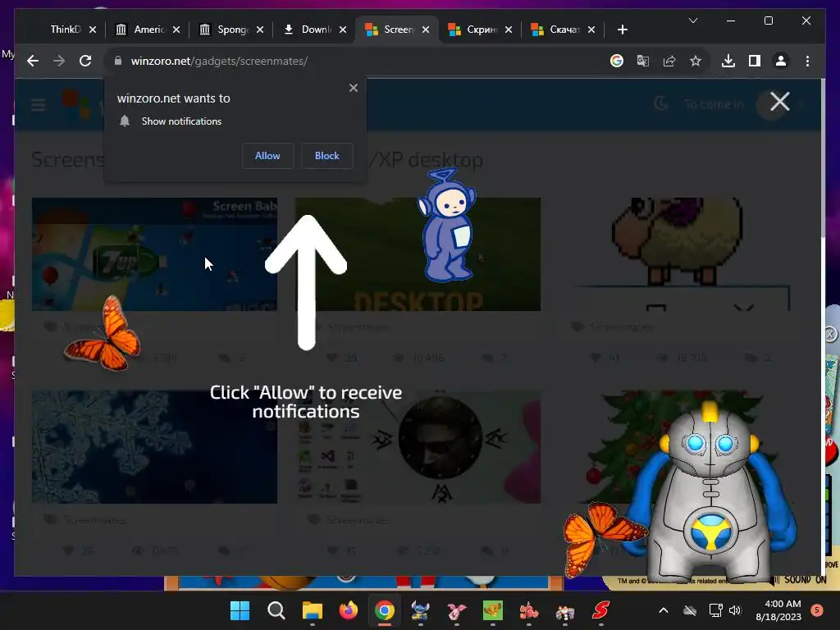Expand the tab search dropdown
840x630 pixels.
[692, 21]
